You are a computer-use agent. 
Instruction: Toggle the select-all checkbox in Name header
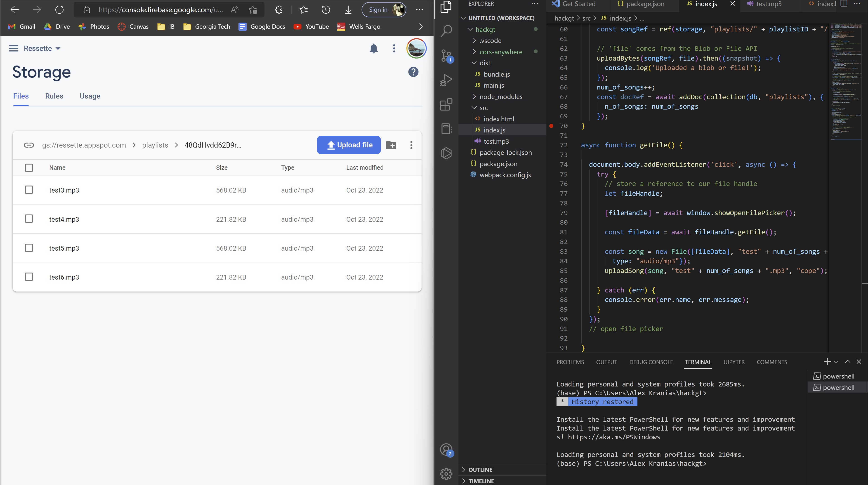tap(29, 167)
